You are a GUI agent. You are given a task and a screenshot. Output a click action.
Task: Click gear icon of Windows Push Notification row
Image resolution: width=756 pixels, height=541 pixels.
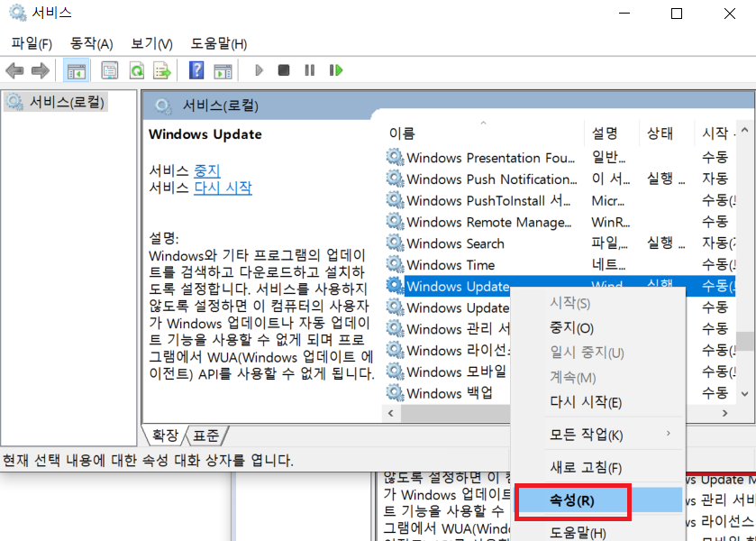point(395,179)
